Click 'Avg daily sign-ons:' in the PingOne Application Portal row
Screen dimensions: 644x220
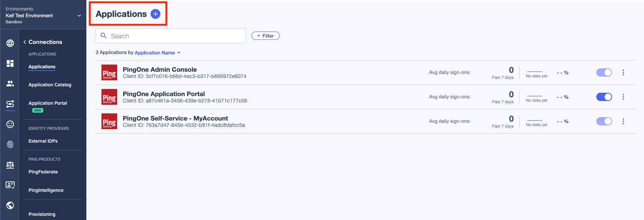point(450,97)
